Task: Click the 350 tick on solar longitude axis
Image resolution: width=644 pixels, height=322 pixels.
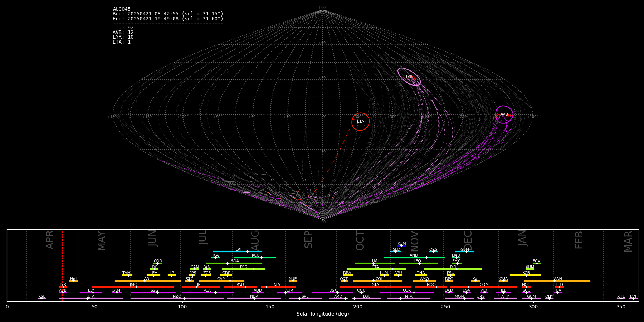Action: pos(621,307)
